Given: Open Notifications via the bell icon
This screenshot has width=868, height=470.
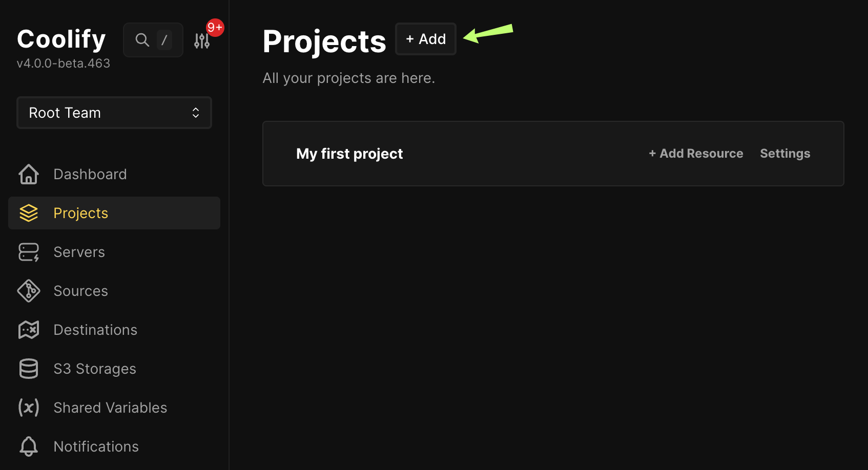Looking at the screenshot, I should pos(29,446).
